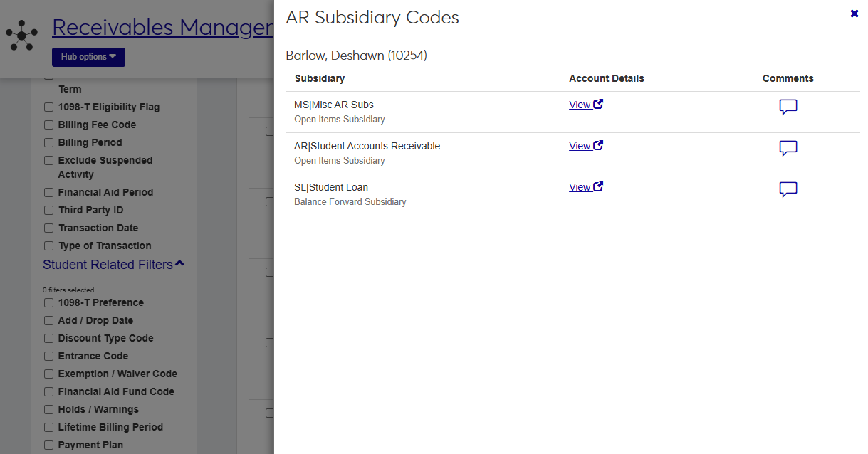Check the Exemption / Waiver Code filter
The width and height of the screenshot is (868, 454).
click(48, 374)
